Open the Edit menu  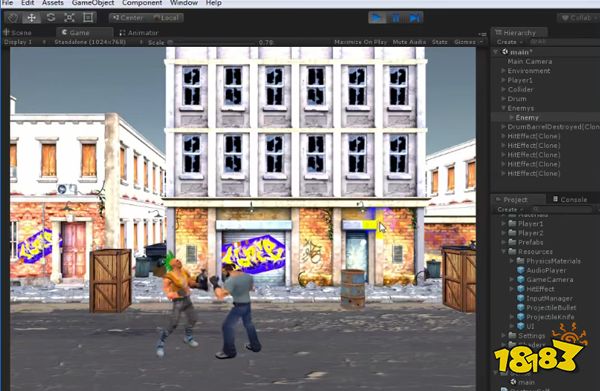pyautogui.click(x=27, y=3)
